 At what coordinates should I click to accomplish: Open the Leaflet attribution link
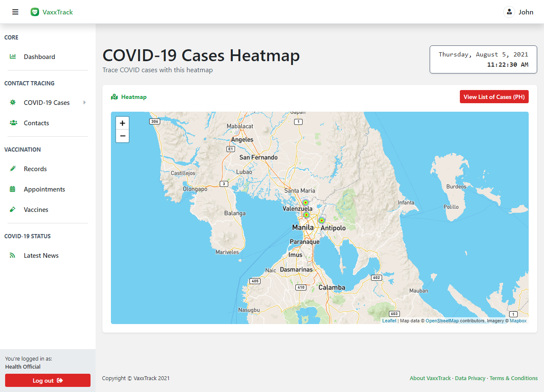tap(389, 321)
